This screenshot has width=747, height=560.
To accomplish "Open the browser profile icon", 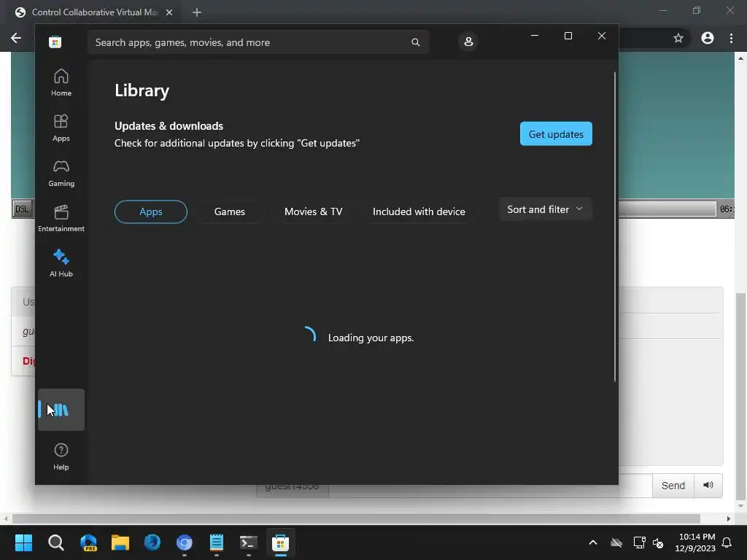I will [x=708, y=38].
